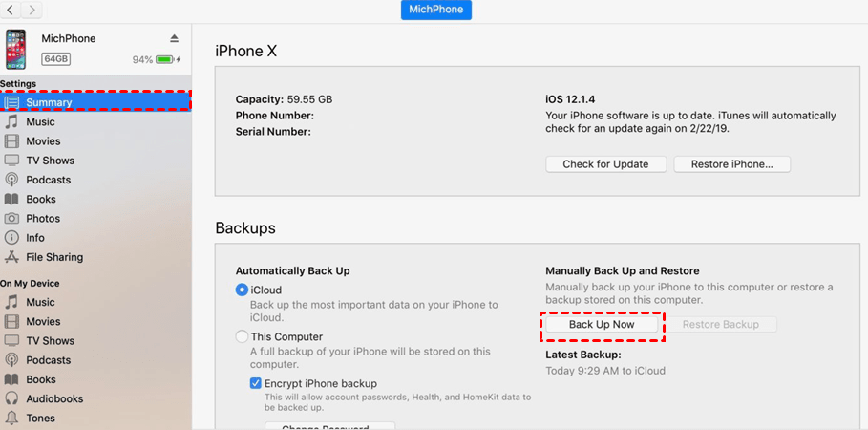Click the iPhone device thumbnail icon

coord(16,49)
